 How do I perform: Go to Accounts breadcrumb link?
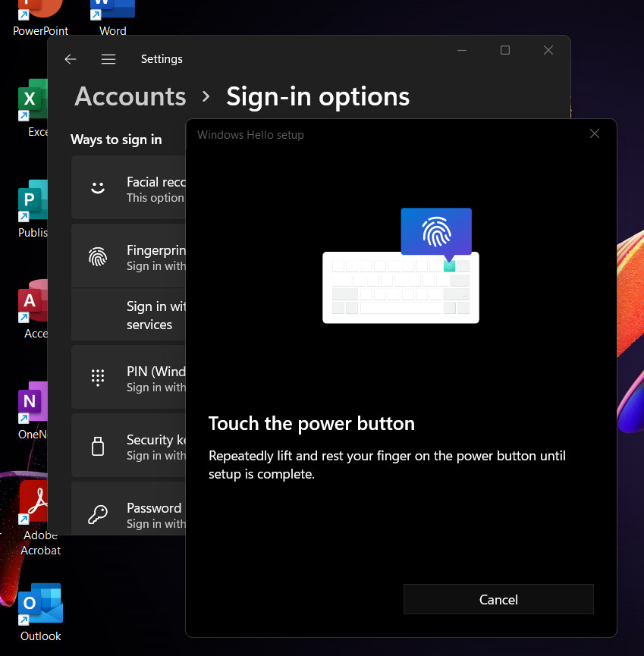(x=130, y=97)
